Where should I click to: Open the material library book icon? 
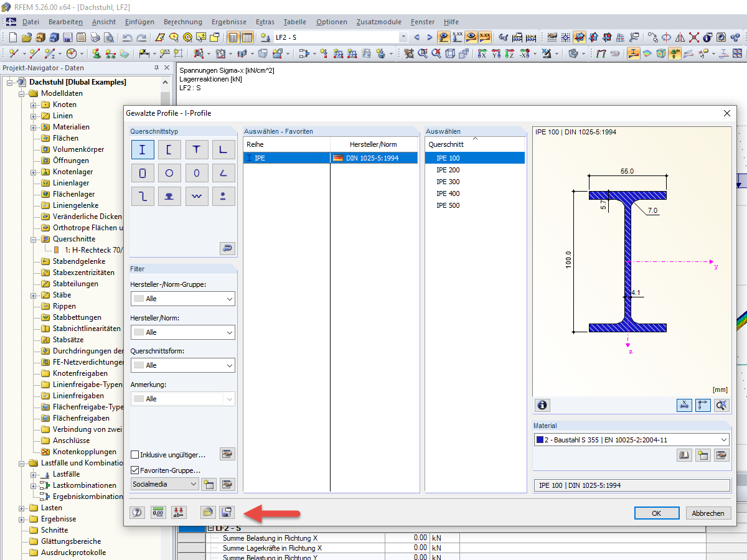(684, 455)
